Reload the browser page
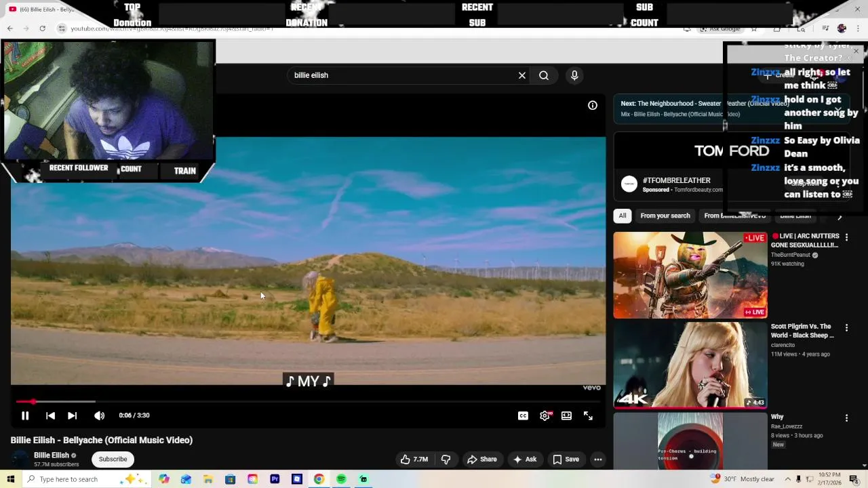This screenshot has height=488, width=868. coord(43,28)
